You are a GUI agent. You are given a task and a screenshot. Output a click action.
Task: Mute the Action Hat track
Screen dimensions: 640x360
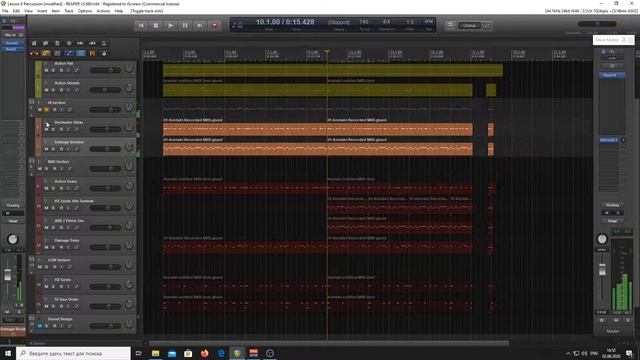[46, 71]
